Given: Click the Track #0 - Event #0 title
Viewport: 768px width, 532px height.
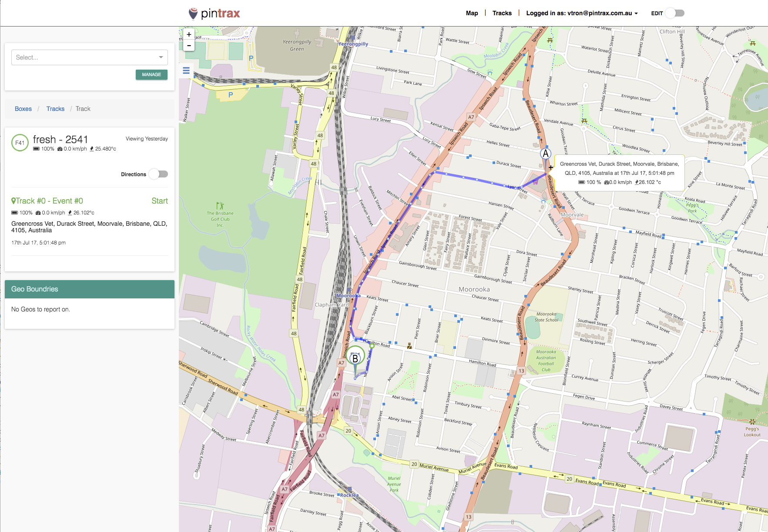Looking at the screenshot, I should point(50,201).
